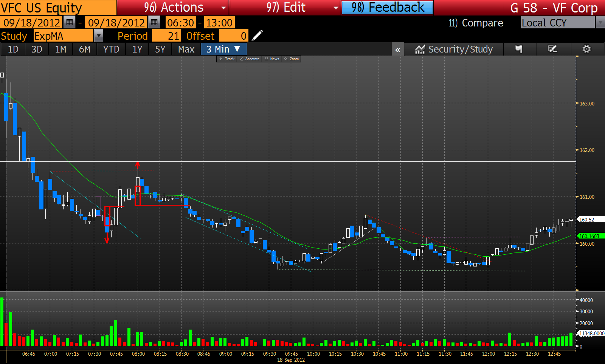Click the 06:30 start time field

pos(181,23)
